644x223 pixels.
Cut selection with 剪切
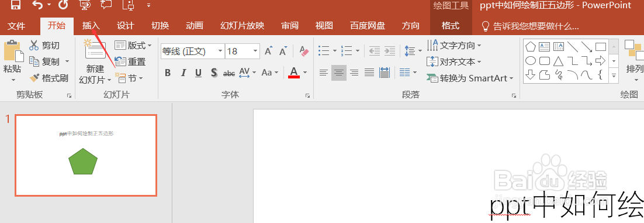pos(44,45)
